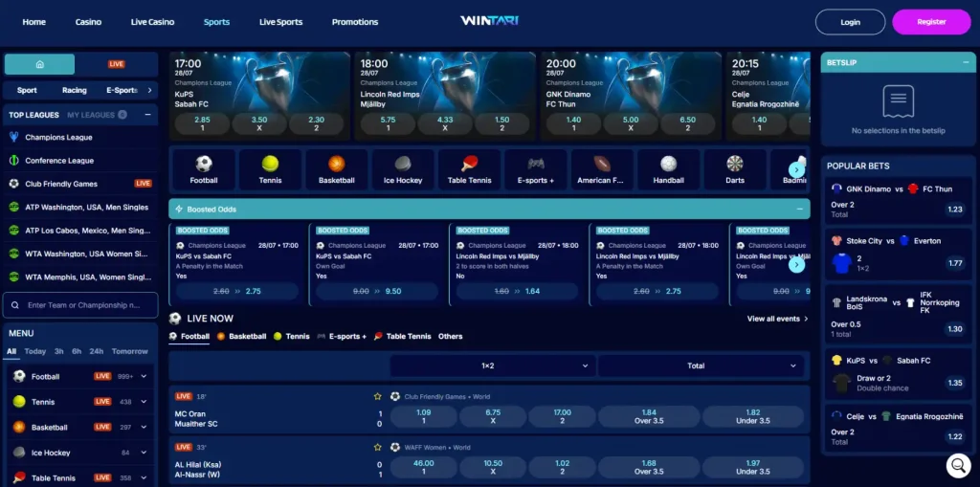Image resolution: width=980 pixels, height=487 pixels.
Task: Expand Basketball in the Menu list
Action: click(x=144, y=428)
